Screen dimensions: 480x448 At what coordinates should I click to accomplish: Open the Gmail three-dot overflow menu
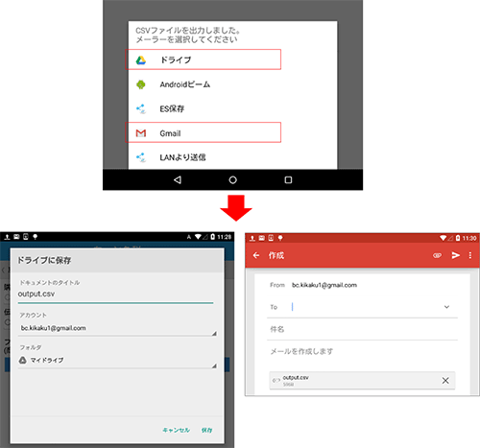coord(470,255)
